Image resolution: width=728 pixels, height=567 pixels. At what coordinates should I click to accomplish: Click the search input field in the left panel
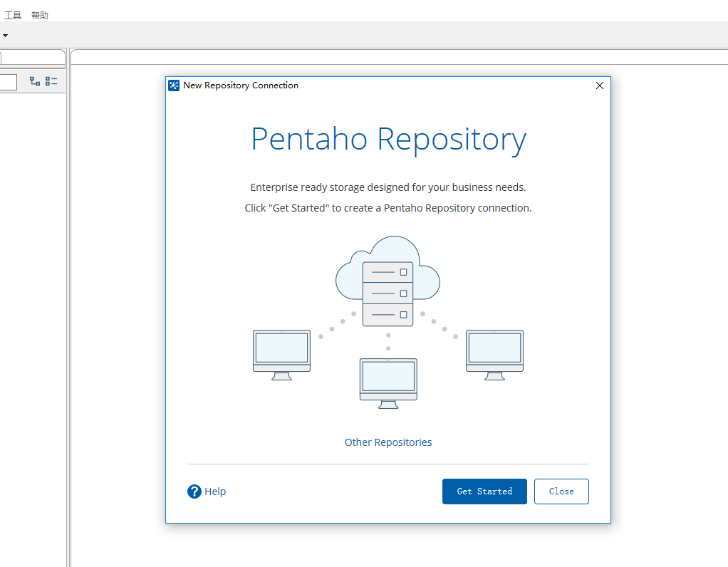coord(8,82)
